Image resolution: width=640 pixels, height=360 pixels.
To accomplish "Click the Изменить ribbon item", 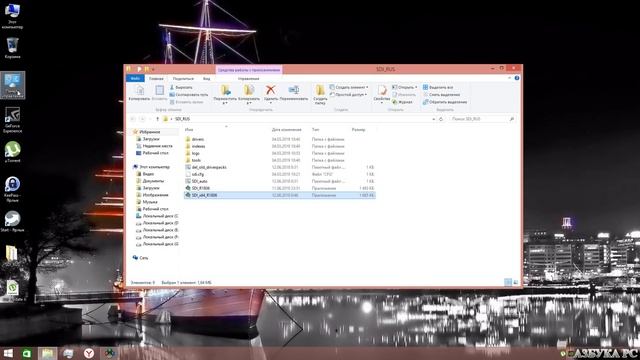I will click(x=404, y=95).
